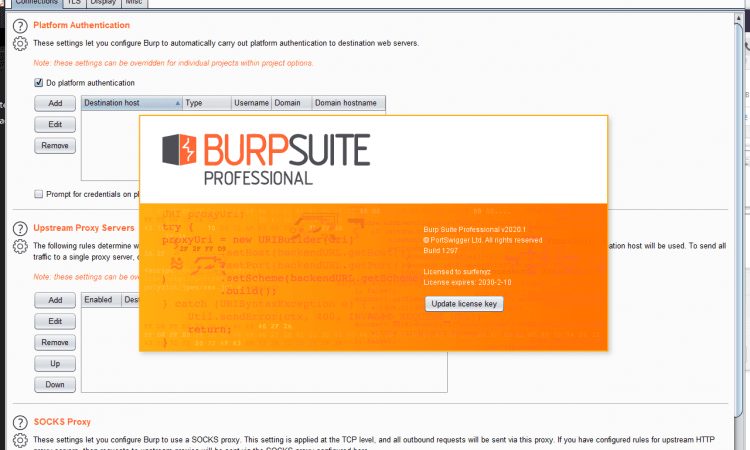Open gear options for SOCKS Proxy

coord(20,440)
